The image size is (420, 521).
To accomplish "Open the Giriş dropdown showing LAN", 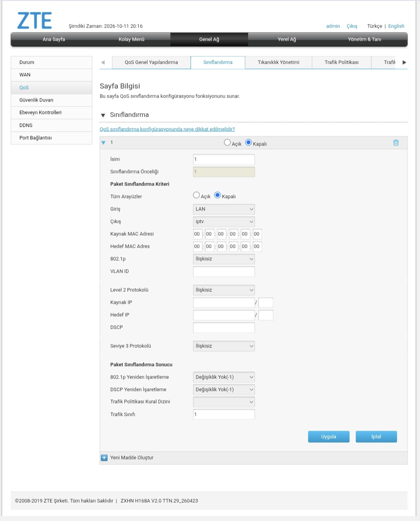I will [x=224, y=209].
